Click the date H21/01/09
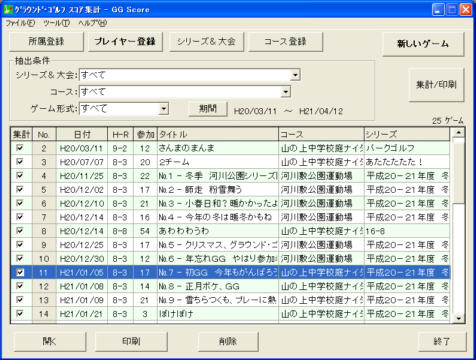 pos(82,300)
